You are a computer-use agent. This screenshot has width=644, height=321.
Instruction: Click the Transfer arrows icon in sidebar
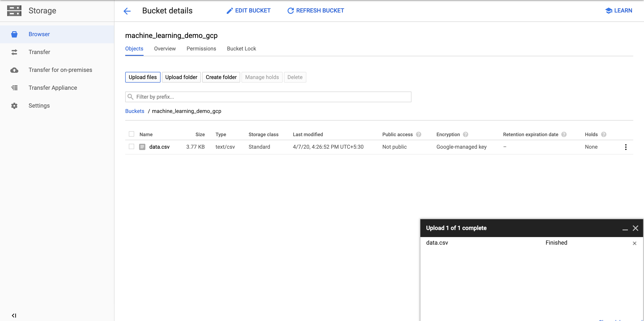[x=14, y=52]
